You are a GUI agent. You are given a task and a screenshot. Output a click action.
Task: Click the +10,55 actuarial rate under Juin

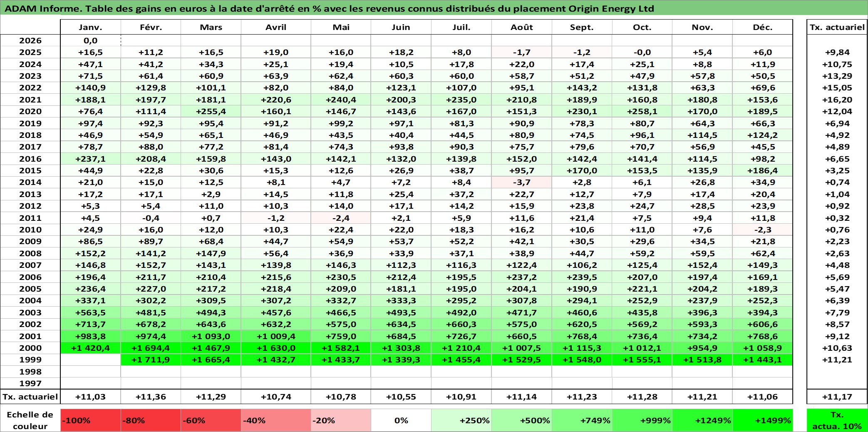click(401, 397)
